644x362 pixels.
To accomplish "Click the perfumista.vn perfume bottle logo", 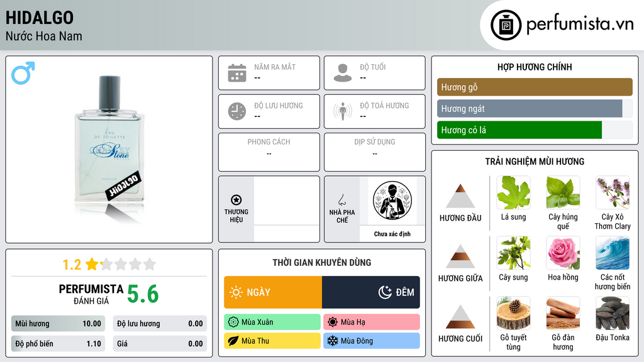I will pyautogui.click(x=506, y=25).
